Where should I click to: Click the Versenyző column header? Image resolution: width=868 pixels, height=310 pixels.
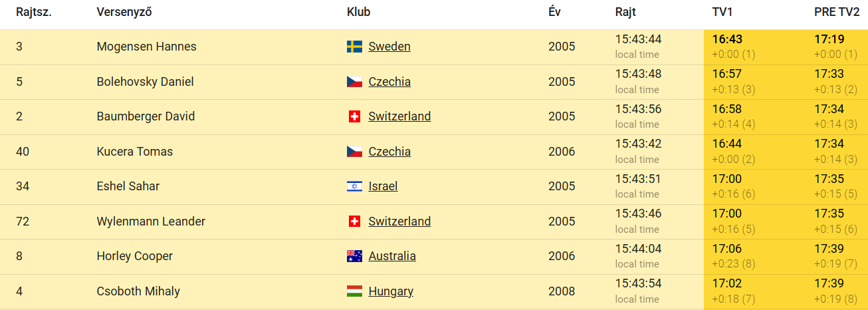(x=124, y=12)
